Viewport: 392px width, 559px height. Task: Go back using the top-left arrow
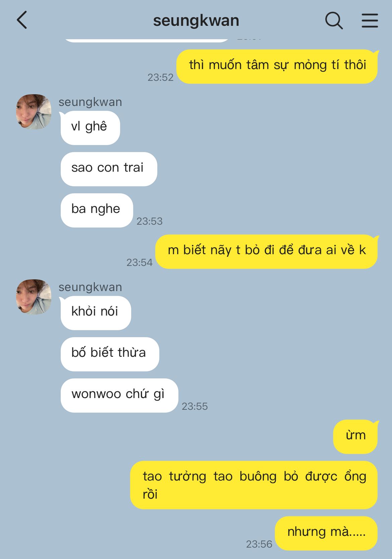(x=22, y=20)
